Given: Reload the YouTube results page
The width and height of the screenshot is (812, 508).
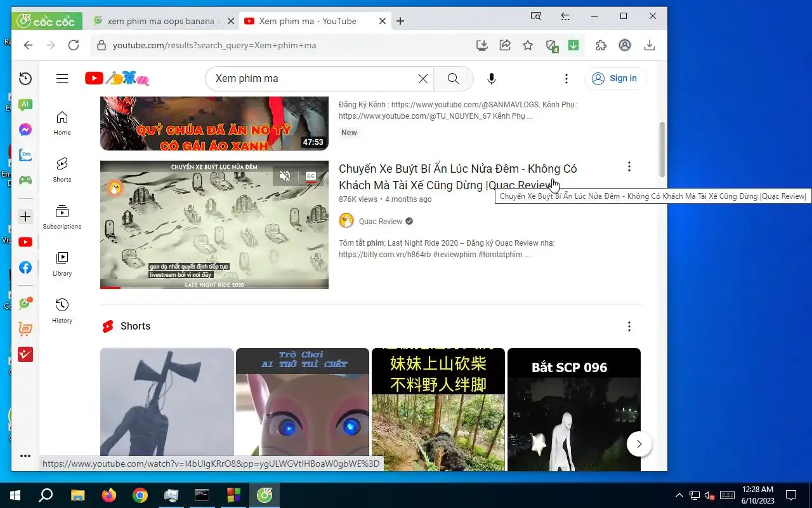Looking at the screenshot, I should [74, 45].
